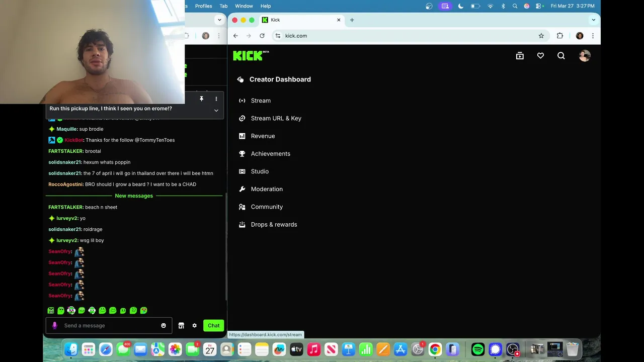
Task: Focus the Send a message field
Action: [x=109, y=325]
